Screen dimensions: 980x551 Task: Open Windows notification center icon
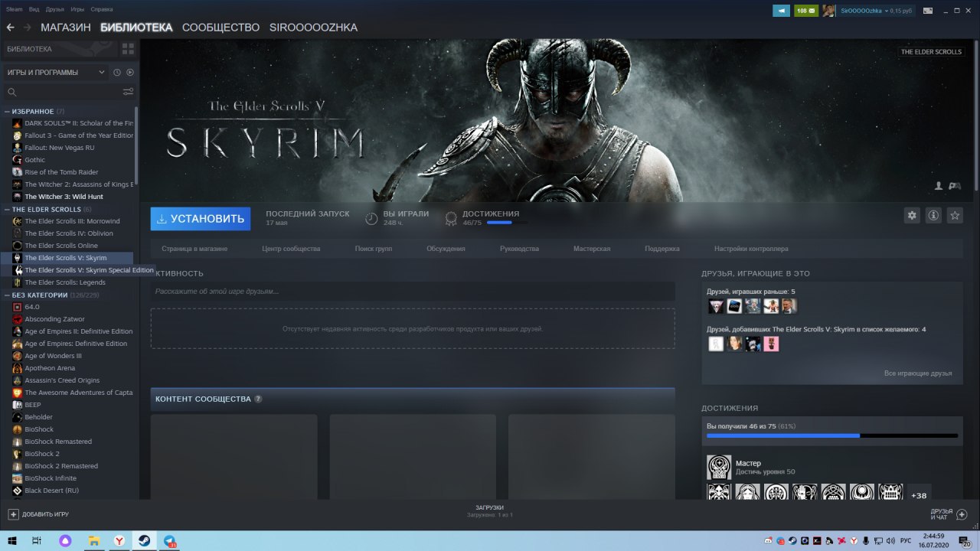pyautogui.click(x=965, y=541)
